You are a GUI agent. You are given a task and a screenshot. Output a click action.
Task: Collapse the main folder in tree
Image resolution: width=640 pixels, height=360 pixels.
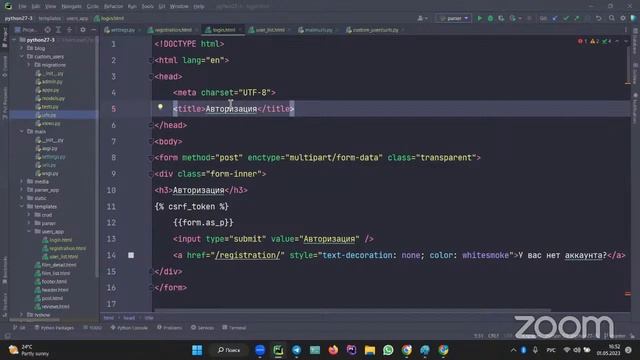(x=22, y=131)
